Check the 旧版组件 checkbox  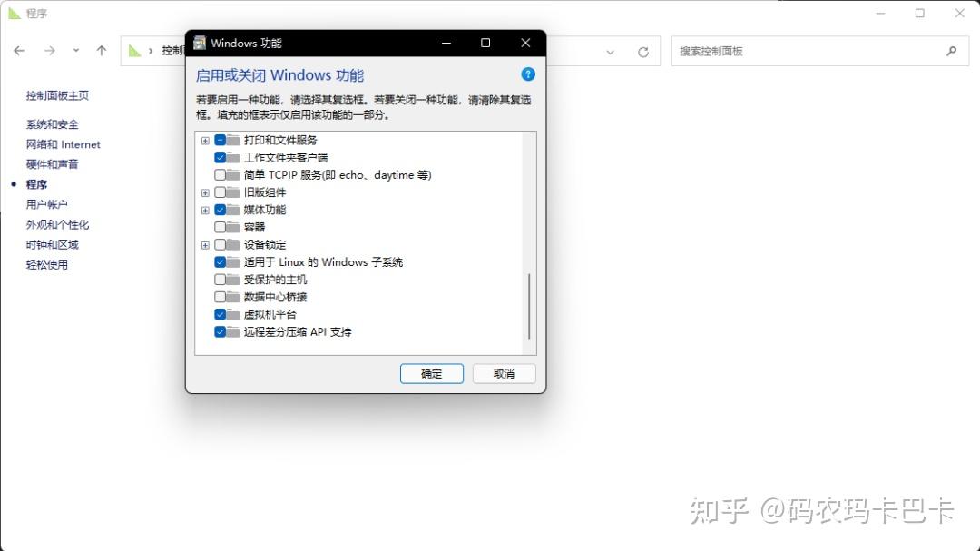click(x=220, y=192)
